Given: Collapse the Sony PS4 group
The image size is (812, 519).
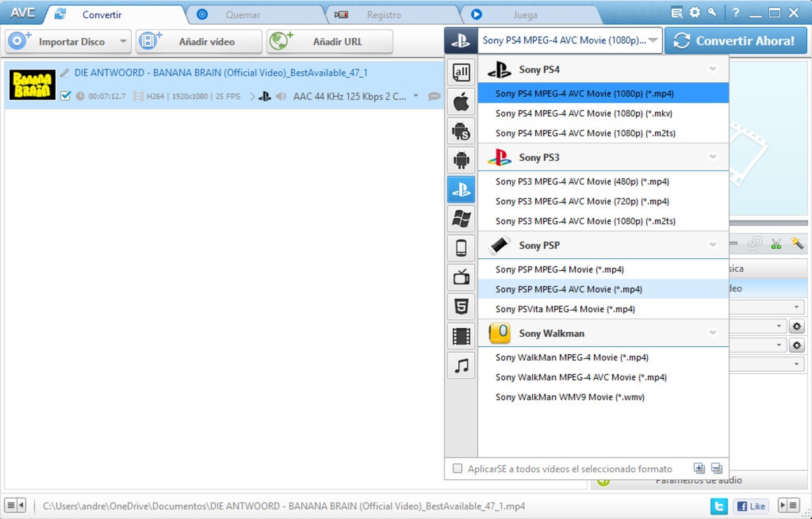Looking at the screenshot, I should pyautogui.click(x=713, y=69).
